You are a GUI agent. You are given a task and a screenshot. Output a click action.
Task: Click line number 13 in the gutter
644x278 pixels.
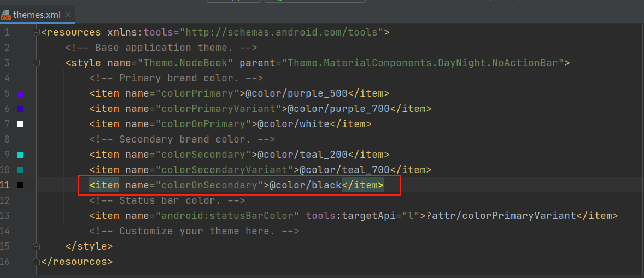[5, 216]
